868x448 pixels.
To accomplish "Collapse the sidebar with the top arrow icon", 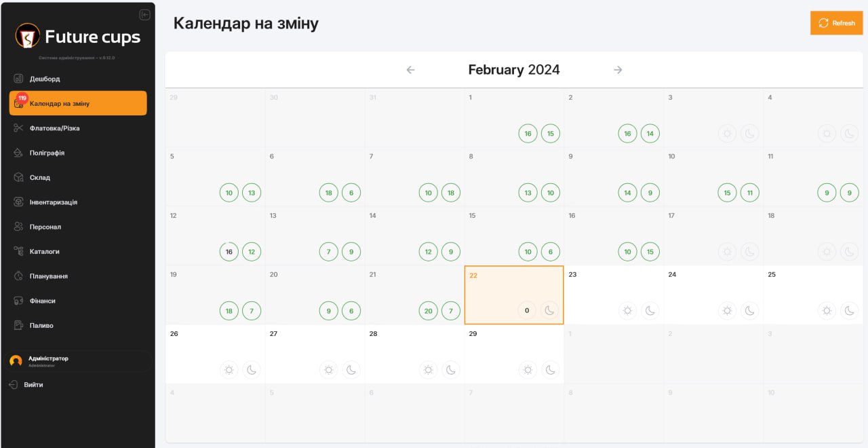I will [x=144, y=15].
